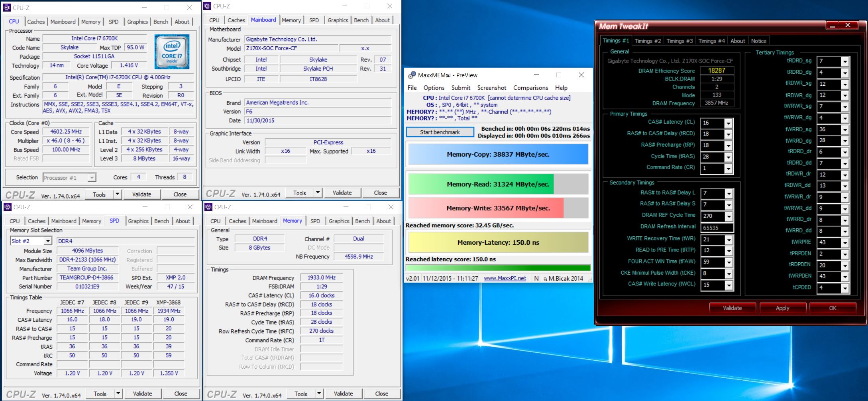Click the Memory-Copy result bar
868x401 pixels.
498,154
